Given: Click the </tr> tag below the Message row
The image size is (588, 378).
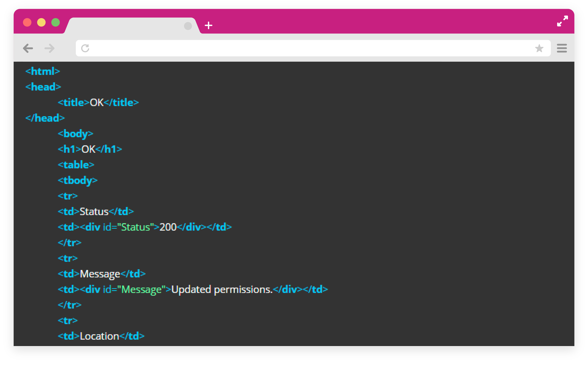Looking at the screenshot, I should [70, 305].
